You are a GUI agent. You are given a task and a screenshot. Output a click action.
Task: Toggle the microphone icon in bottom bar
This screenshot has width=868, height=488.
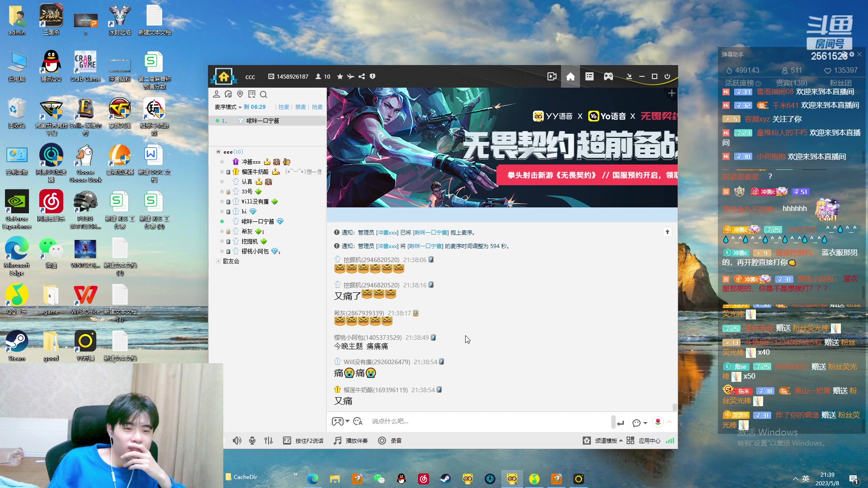click(x=252, y=441)
